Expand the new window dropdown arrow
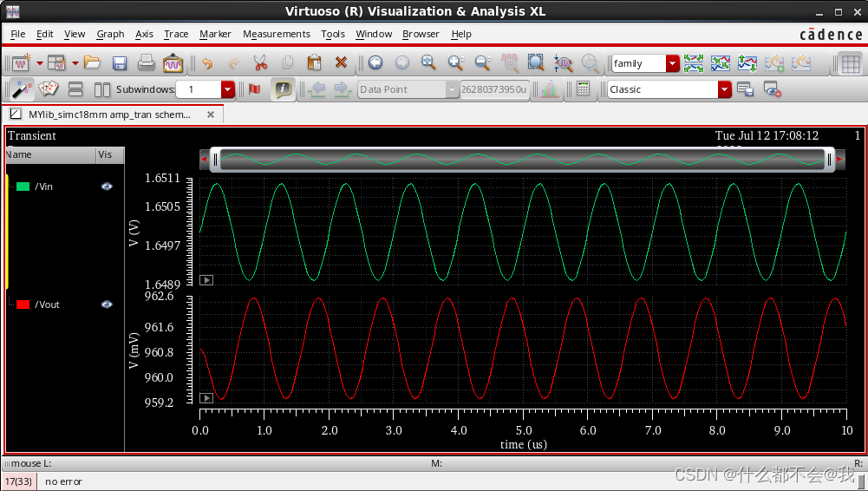Screen dimensions: 868x491 pos(39,63)
